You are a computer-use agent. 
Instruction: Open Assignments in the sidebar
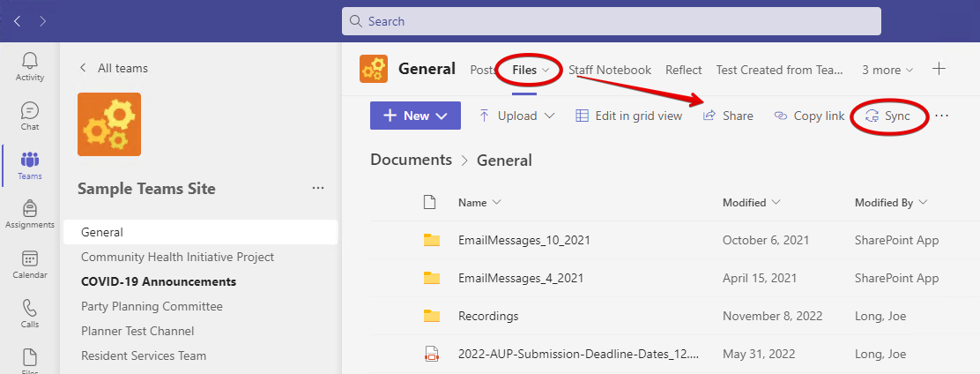point(30,214)
